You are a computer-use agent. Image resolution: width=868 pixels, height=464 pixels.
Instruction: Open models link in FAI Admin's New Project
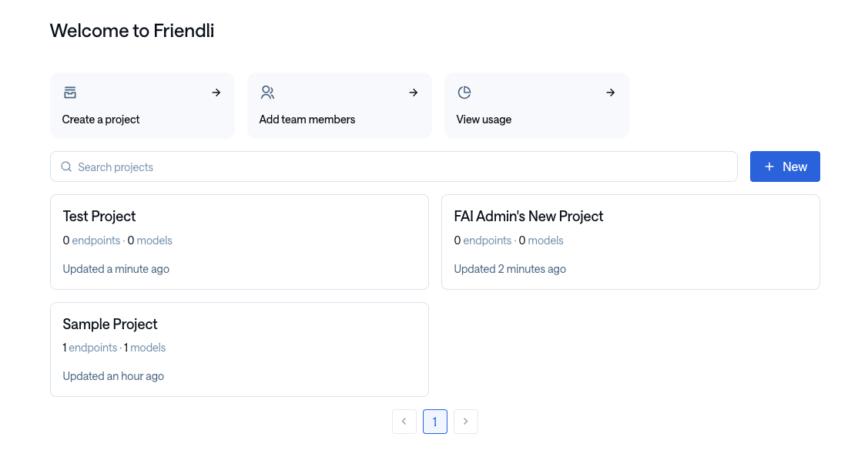[x=545, y=240]
